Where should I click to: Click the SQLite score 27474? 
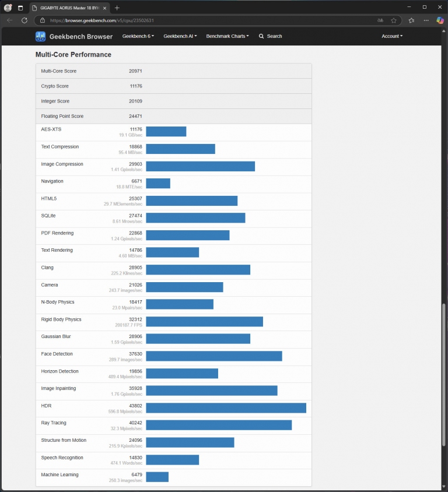tap(135, 216)
